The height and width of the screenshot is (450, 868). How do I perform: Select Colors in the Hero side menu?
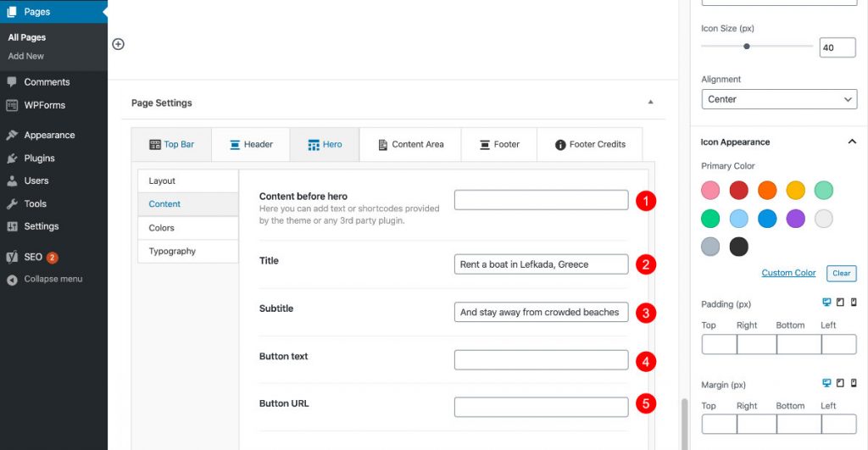162,228
